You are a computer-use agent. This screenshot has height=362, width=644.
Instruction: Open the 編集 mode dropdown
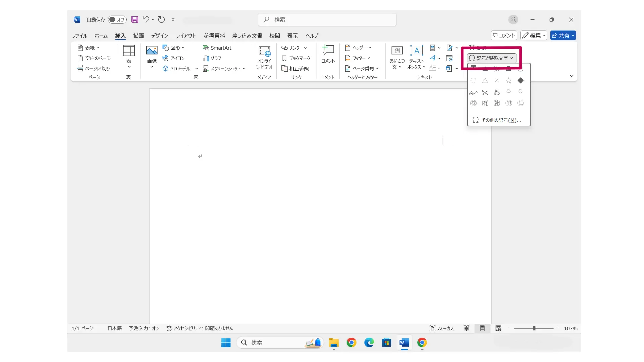534,35
